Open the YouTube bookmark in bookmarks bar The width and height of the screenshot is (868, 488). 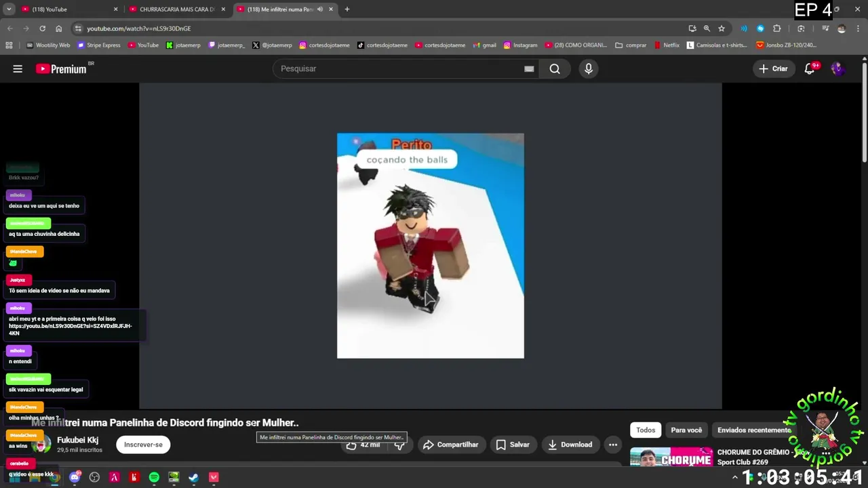(143, 45)
